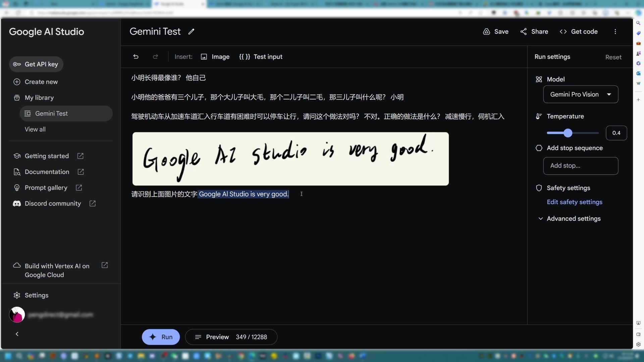
Task: Click the Preview token count button
Action: pos(231,337)
